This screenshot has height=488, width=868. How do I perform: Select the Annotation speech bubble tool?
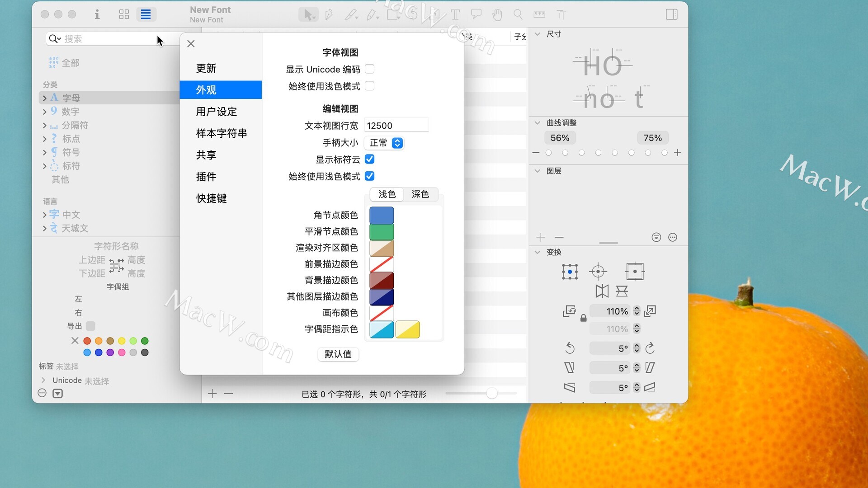point(476,14)
